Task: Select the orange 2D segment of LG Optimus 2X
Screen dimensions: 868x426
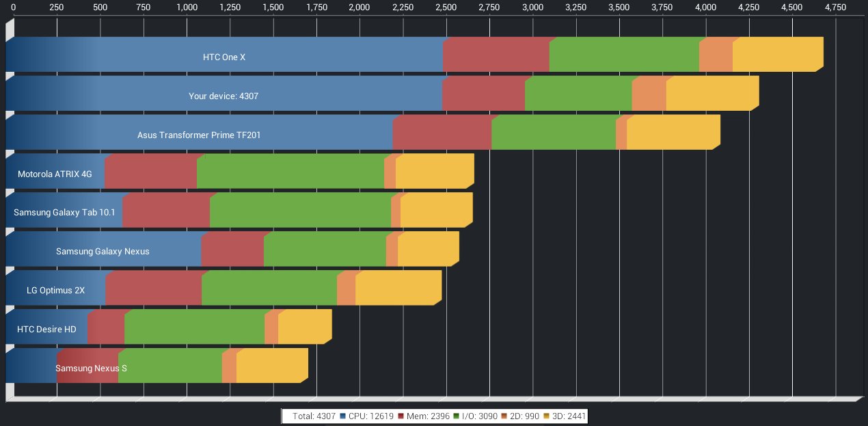Action: pos(347,288)
